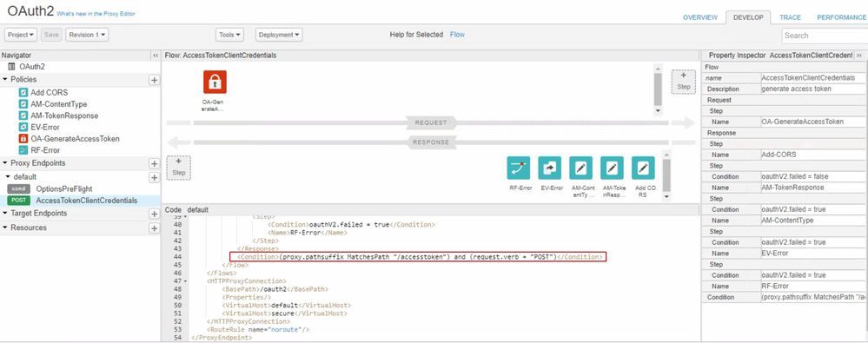Open the RF-Error policy in Navigator
The width and height of the screenshot is (868, 343).
click(45, 150)
